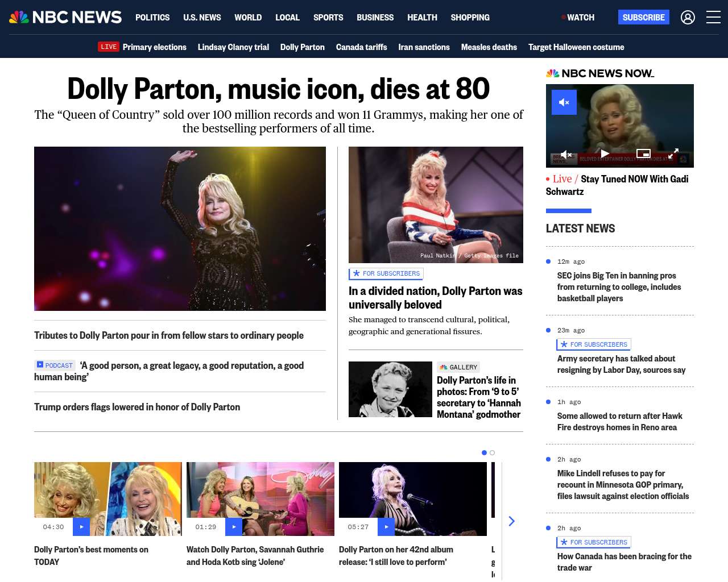
Task: Read 'How Canada has been bracing for the trade war'
Action: [624, 562]
